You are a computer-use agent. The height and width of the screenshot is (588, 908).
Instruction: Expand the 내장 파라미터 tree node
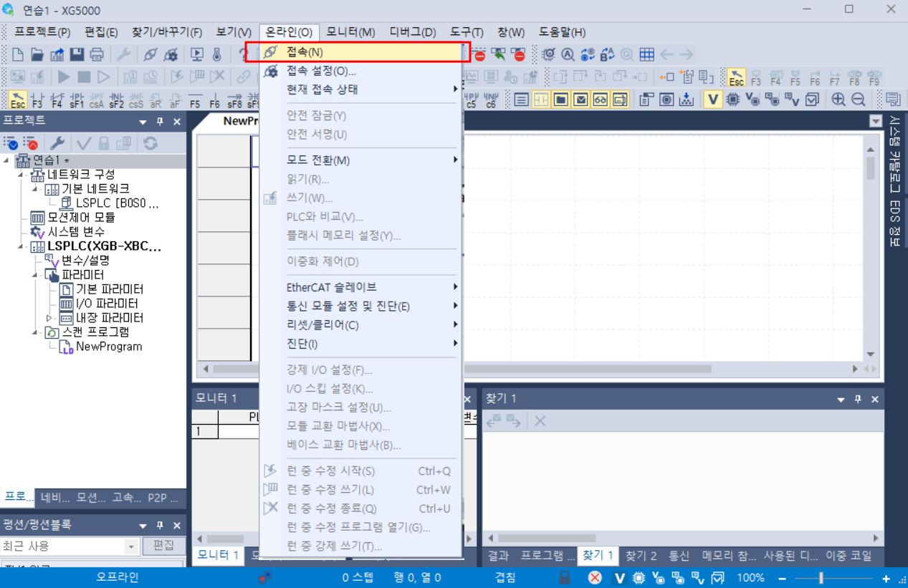pyautogui.click(x=49, y=317)
